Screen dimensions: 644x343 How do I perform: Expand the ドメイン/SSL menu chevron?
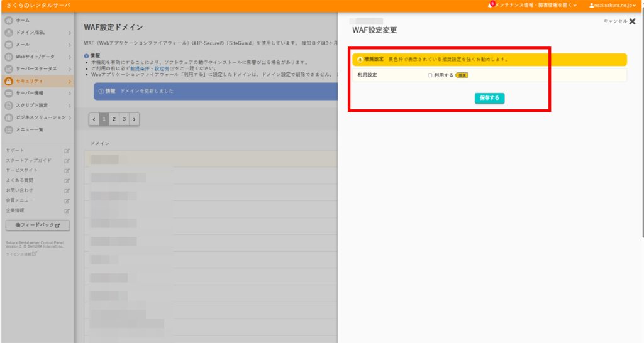click(69, 33)
